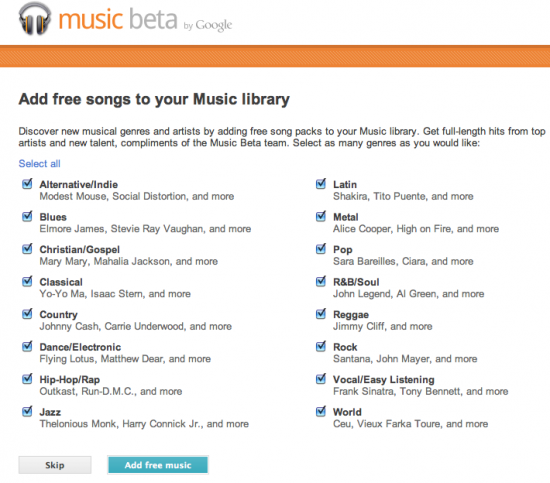
Task: Uncheck the Alternative/Indie genre checkbox
Action: point(27,184)
